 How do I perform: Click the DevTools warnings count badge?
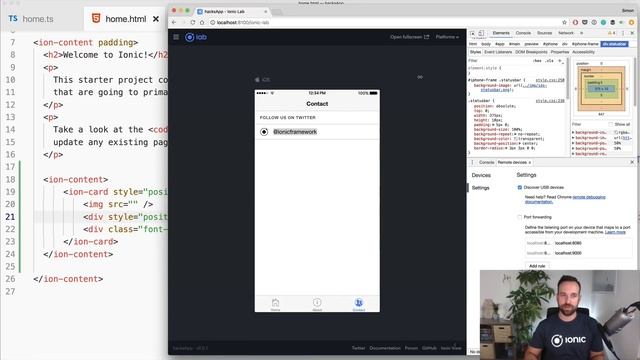[611, 33]
